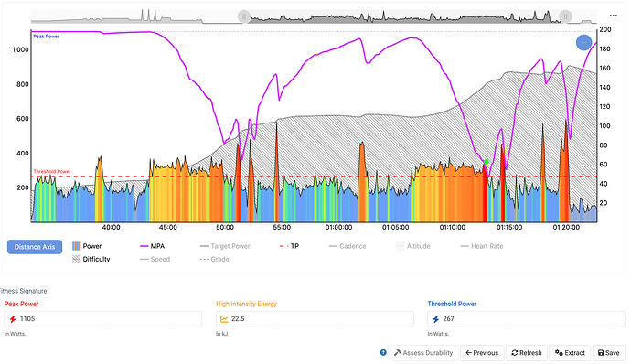631x364 pixels.
Task: Show Grade series in legend
Action: coord(214,259)
